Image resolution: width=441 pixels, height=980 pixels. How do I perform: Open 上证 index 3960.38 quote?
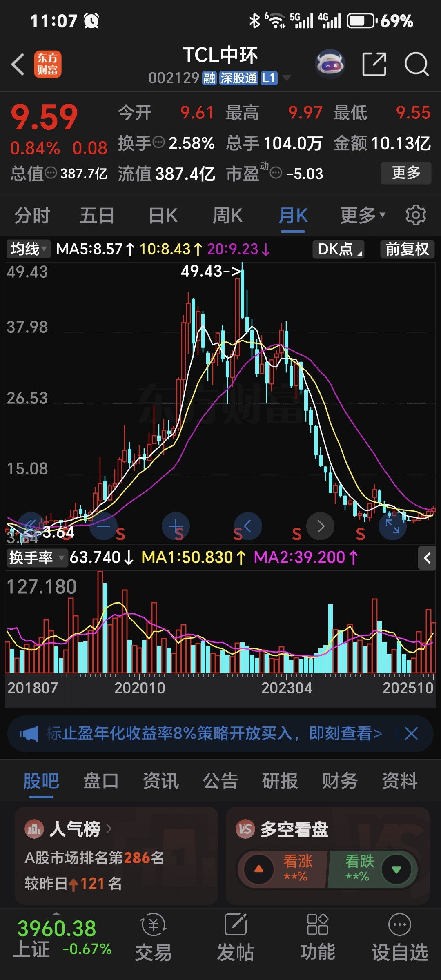click(x=61, y=938)
